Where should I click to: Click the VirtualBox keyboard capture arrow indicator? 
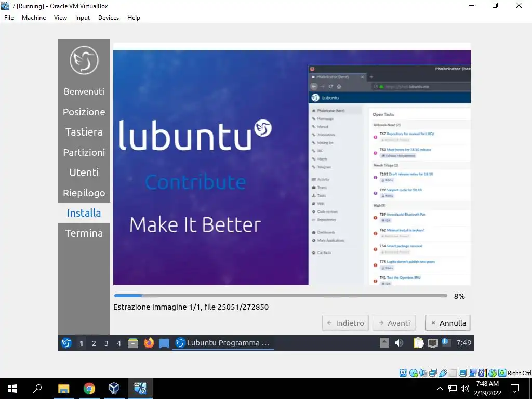[x=502, y=373]
